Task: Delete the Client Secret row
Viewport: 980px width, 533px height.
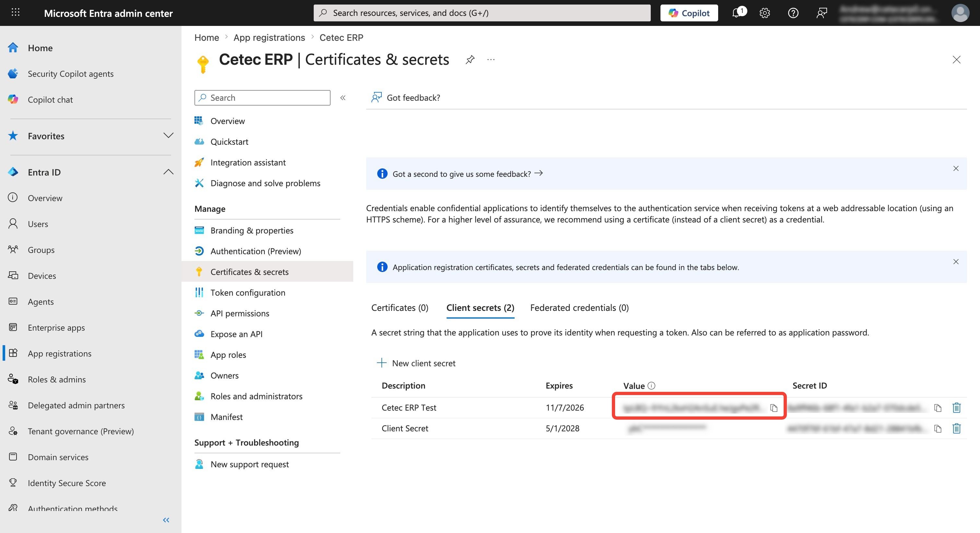Action: point(956,428)
